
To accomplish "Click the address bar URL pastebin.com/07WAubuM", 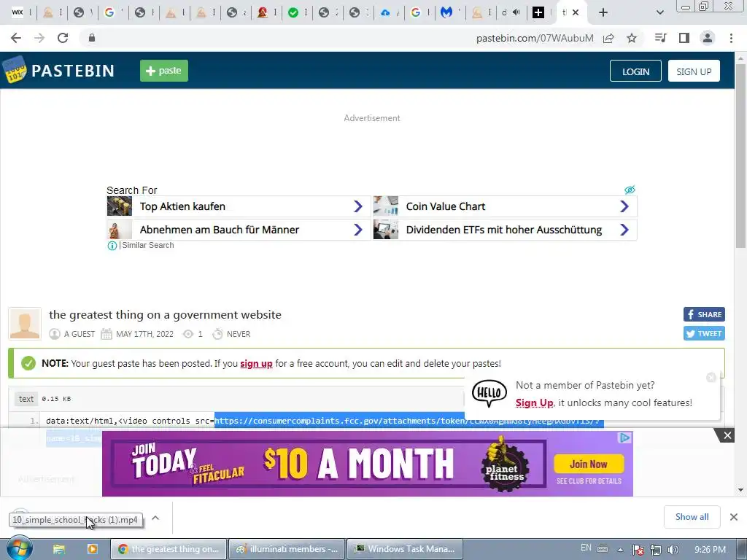I will pyautogui.click(x=535, y=38).
